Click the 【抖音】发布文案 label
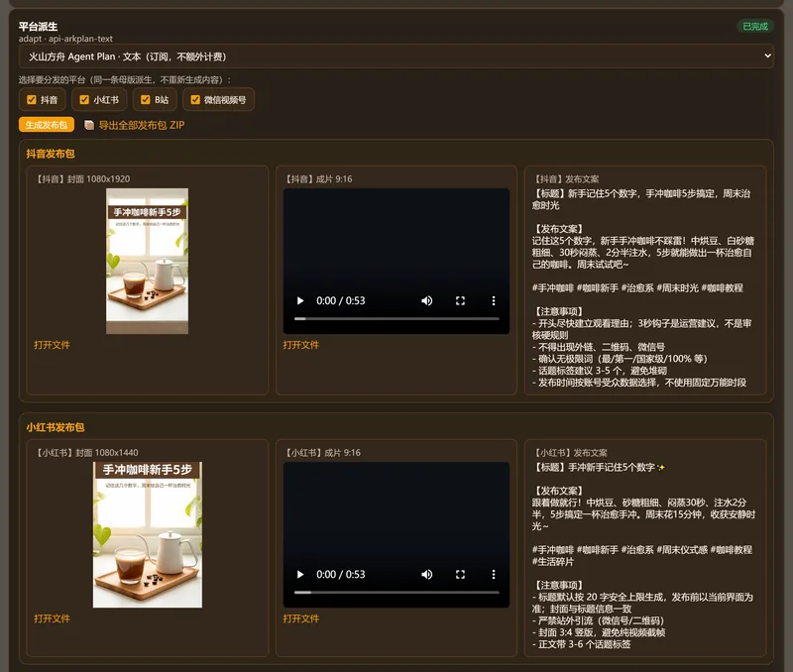The image size is (793, 672). pos(567,179)
